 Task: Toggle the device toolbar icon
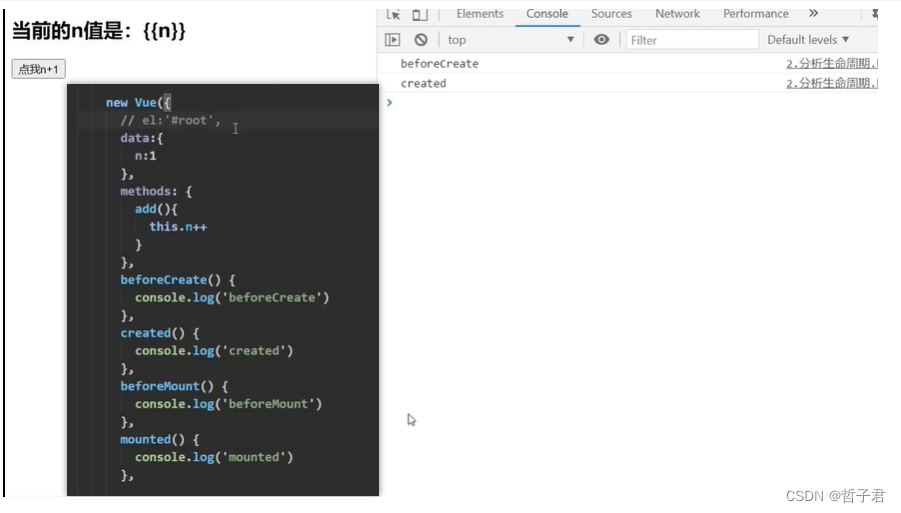tap(420, 14)
